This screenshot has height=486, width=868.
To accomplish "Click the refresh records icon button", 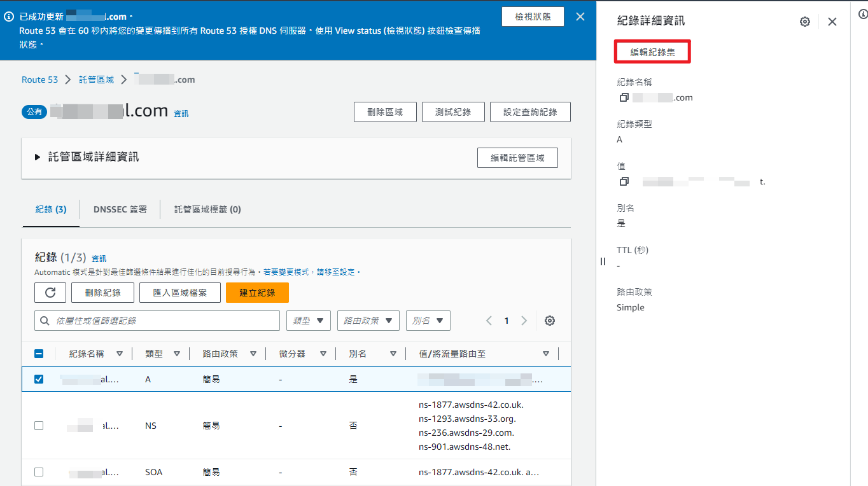I will point(50,293).
